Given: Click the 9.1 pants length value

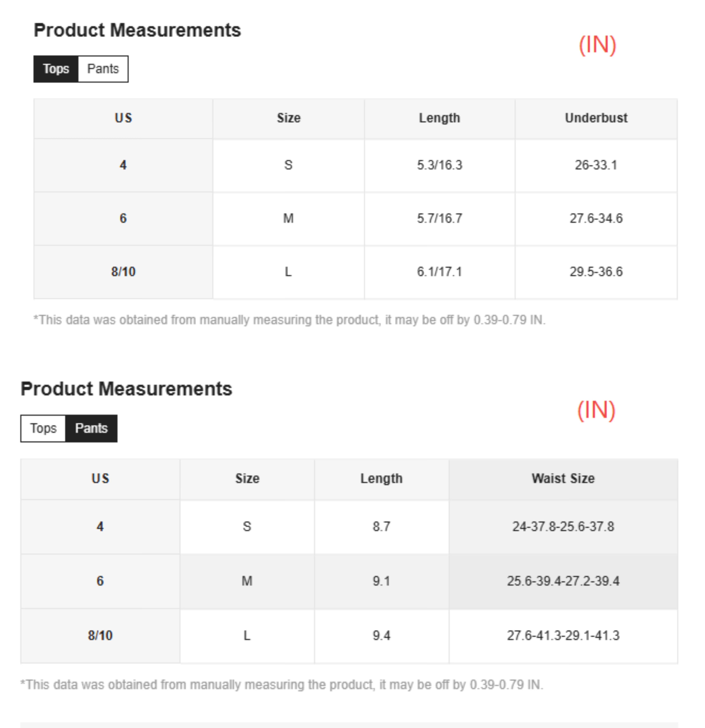Looking at the screenshot, I should click(x=381, y=581).
